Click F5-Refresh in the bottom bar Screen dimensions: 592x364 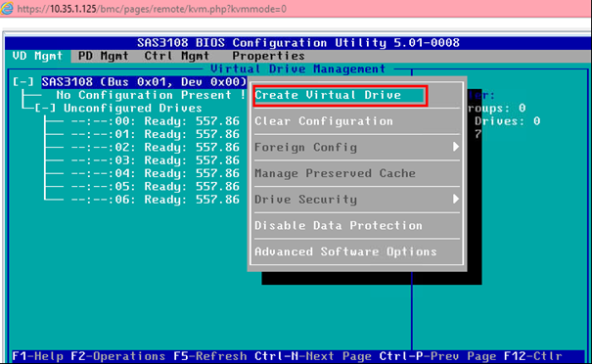click(x=210, y=356)
